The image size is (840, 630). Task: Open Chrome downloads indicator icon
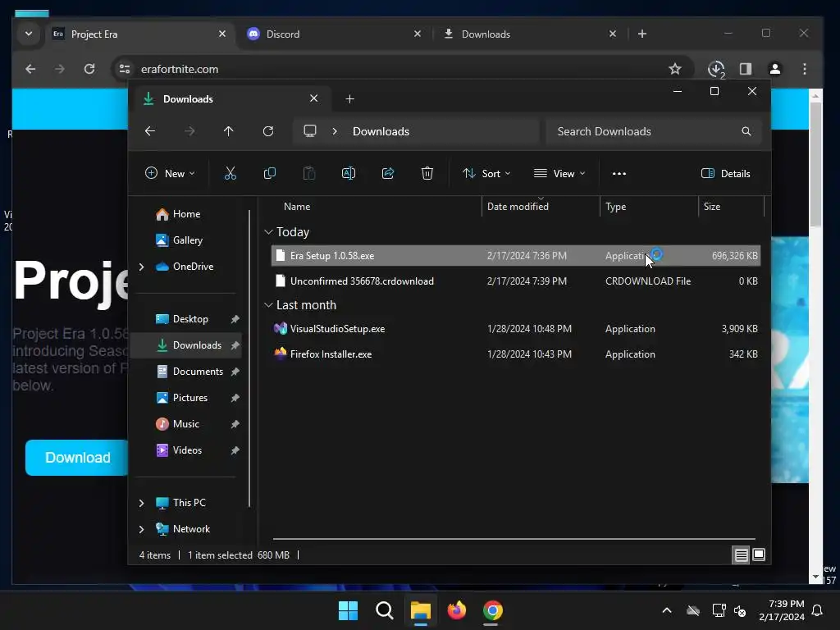click(x=716, y=69)
